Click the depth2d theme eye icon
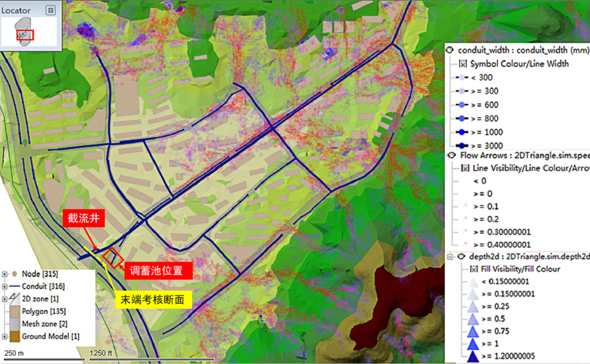Image resolution: width=590 pixels, height=364 pixels. pyautogui.click(x=462, y=256)
